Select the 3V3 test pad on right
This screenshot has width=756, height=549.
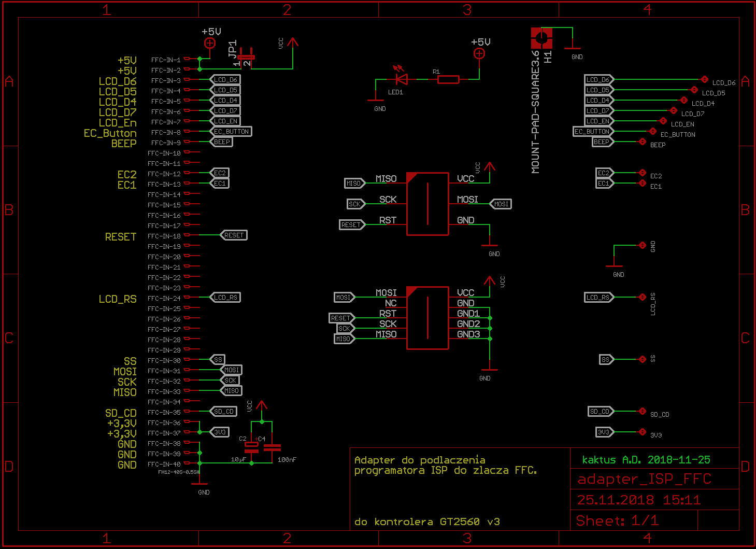pos(642,432)
